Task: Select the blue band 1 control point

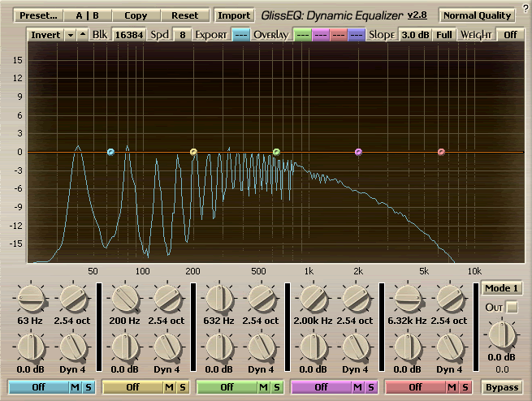Action: coord(110,152)
